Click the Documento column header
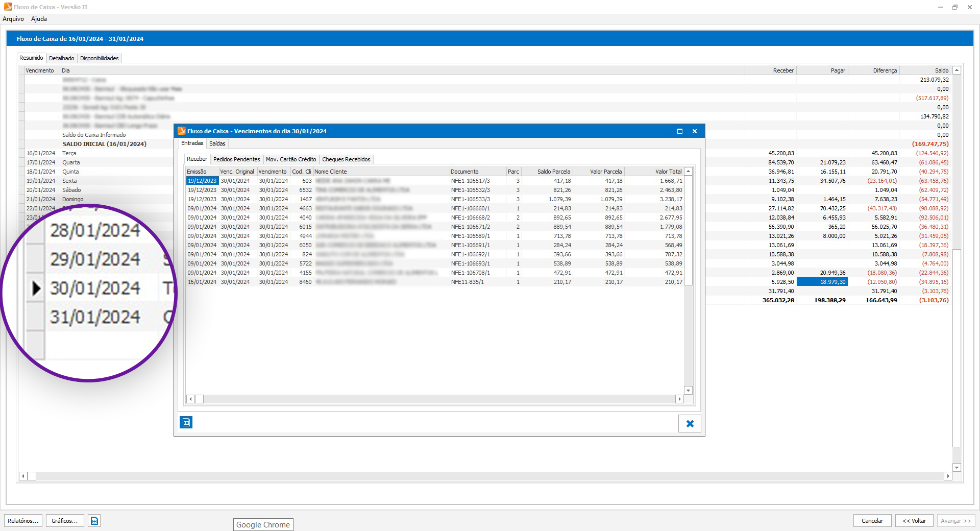This screenshot has height=531, width=980. coord(478,172)
